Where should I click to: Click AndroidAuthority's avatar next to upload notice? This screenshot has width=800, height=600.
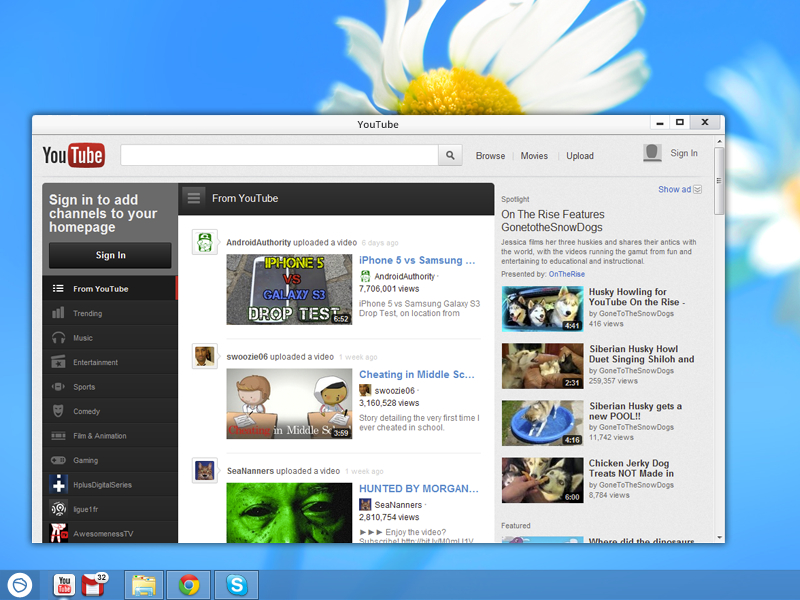pos(205,242)
